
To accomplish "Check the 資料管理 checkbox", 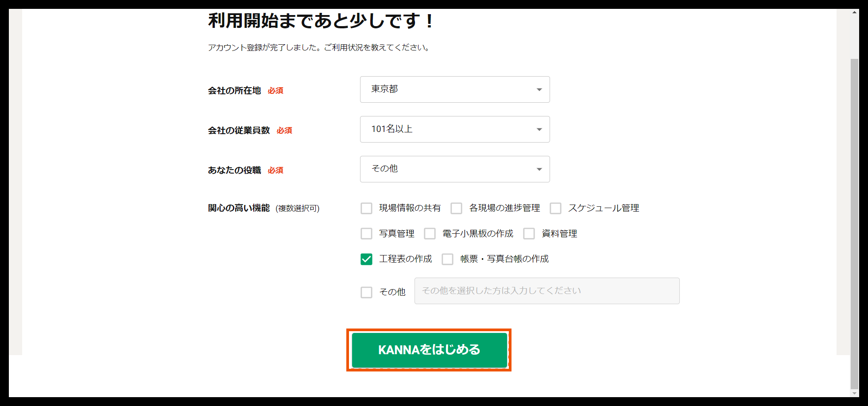I will tap(529, 233).
